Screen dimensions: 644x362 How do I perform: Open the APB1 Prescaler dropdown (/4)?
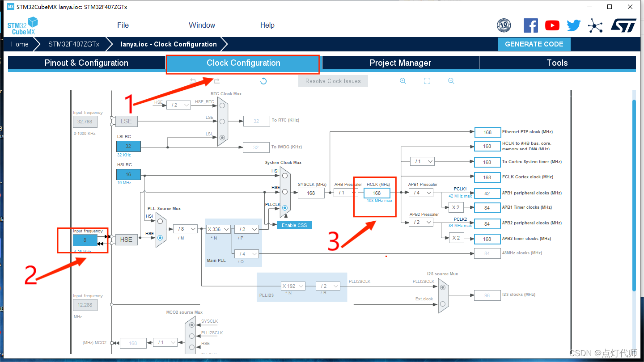tap(421, 193)
